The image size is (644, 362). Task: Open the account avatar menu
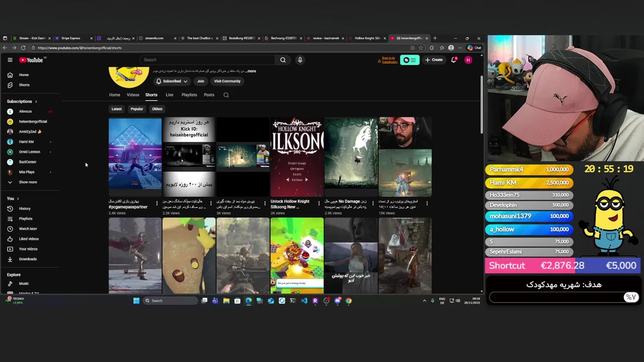[x=468, y=60]
